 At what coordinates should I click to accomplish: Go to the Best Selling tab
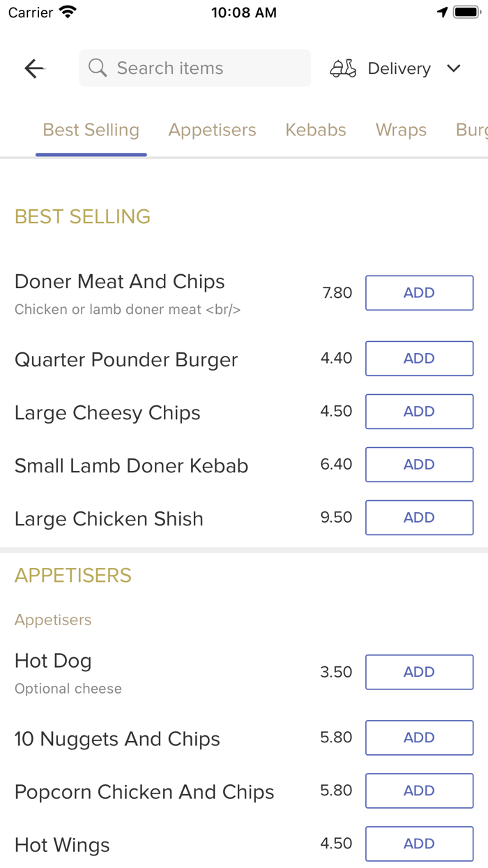(x=91, y=130)
